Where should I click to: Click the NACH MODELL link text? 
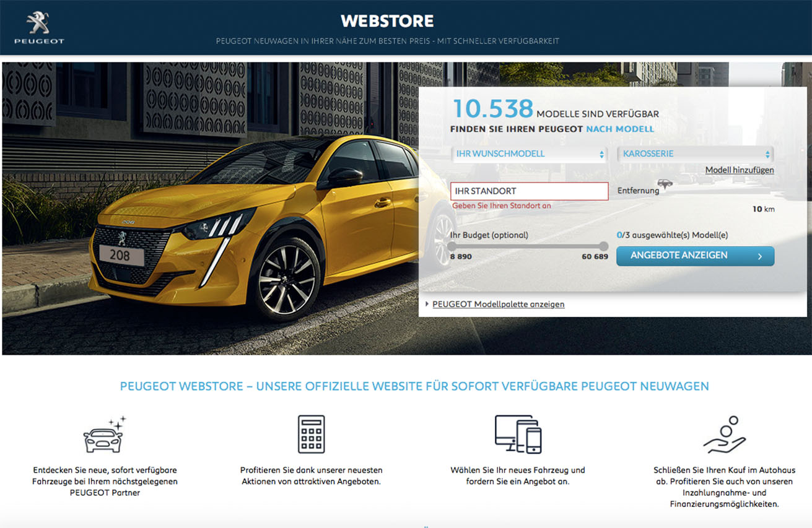pos(620,129)
